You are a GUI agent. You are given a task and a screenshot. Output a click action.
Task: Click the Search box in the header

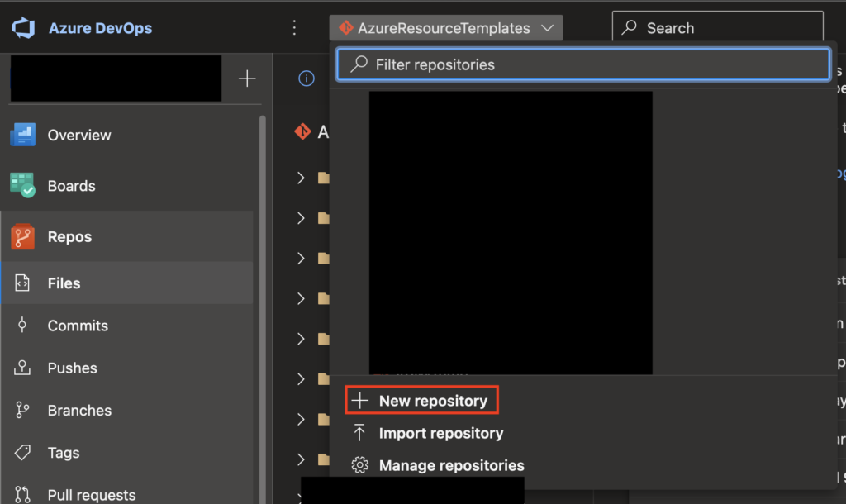point(718,28)
